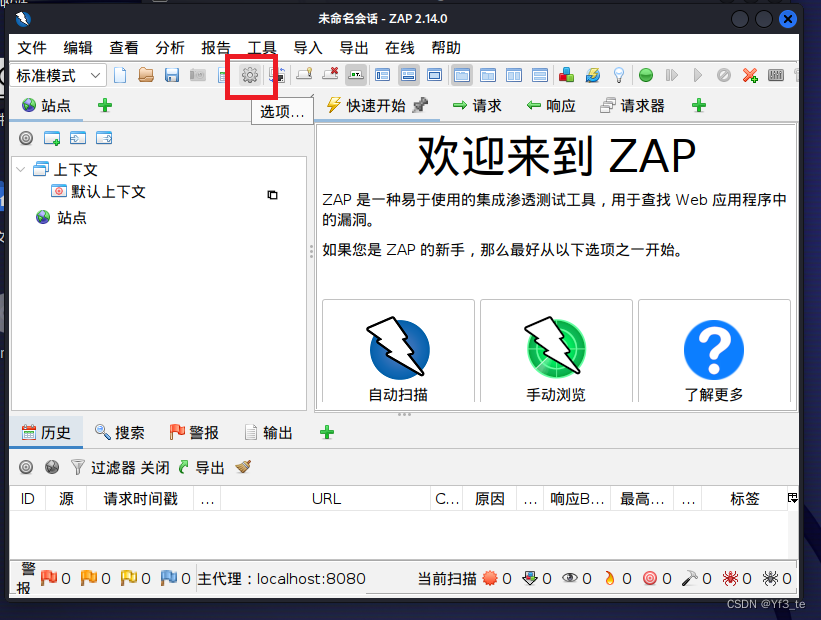Select the 搜索 bottom tab
821x620 pixels.
pyautogui.click(x=119, y=433)
